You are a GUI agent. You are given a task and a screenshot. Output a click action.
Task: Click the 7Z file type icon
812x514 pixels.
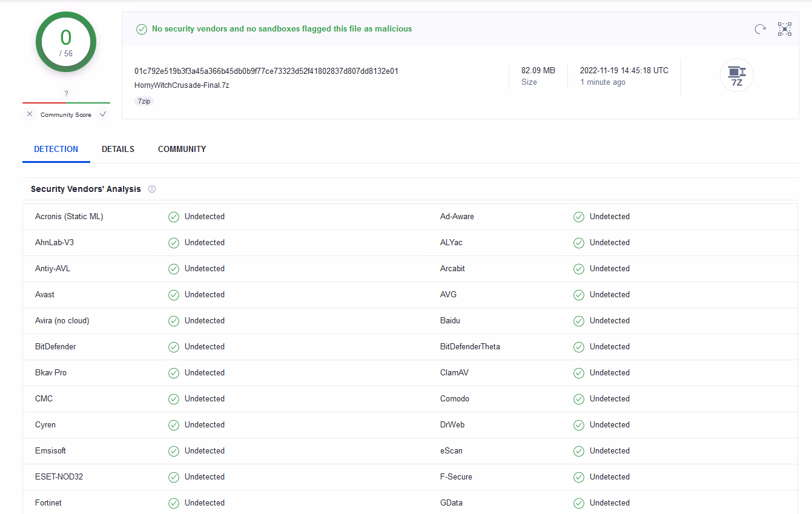click(737, 76)
